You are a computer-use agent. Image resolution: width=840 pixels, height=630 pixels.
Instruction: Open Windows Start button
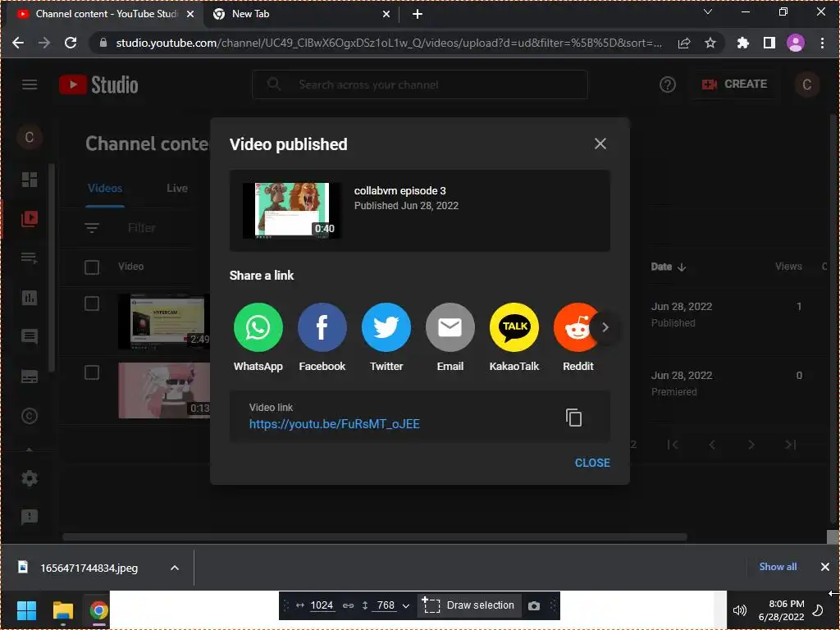[26, 610]
